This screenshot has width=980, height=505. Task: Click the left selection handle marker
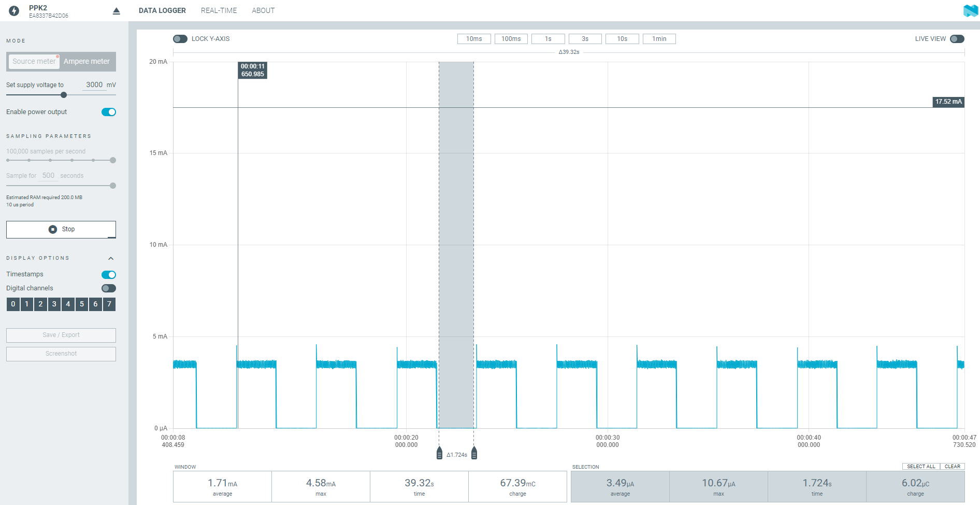(439, 453)
